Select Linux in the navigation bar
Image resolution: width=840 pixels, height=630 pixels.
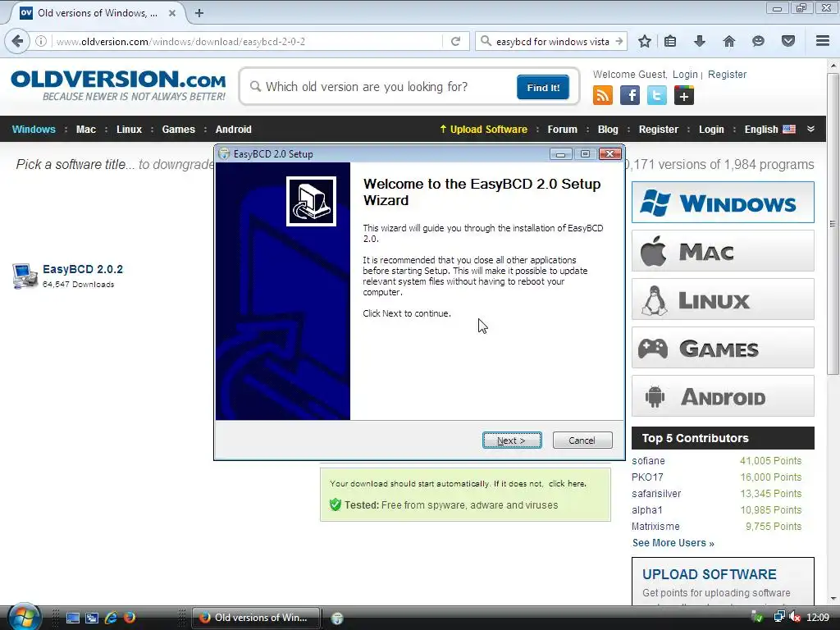129,129
